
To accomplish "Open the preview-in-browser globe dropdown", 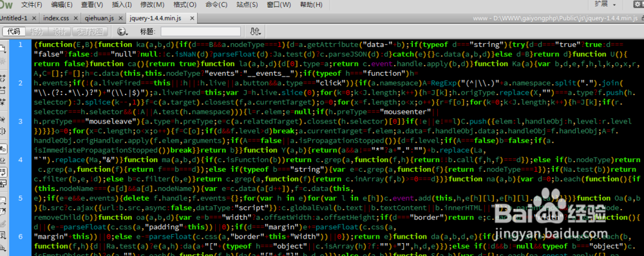I will (123, 32).
